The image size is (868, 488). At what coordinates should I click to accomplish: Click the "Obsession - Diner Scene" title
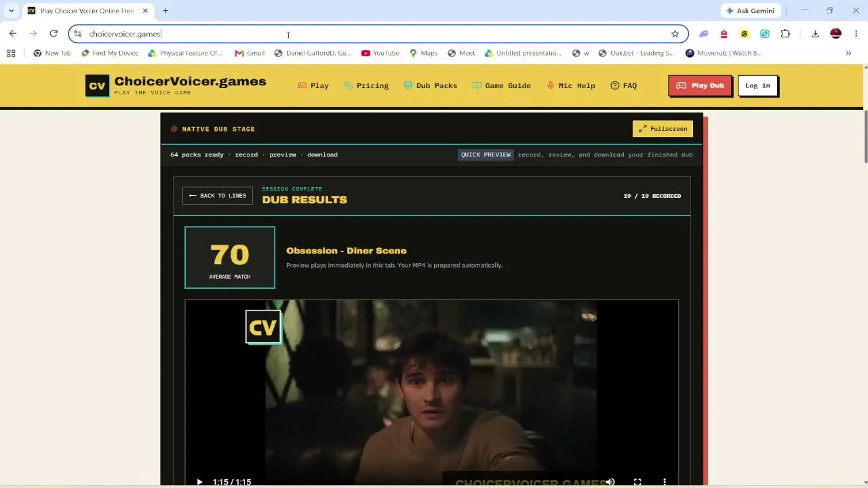coord(347,251)
